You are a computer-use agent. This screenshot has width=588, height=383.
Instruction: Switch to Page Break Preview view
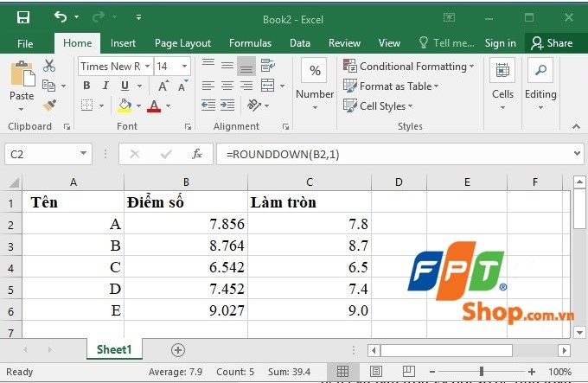pyautogui.click(x=408, y=372)
